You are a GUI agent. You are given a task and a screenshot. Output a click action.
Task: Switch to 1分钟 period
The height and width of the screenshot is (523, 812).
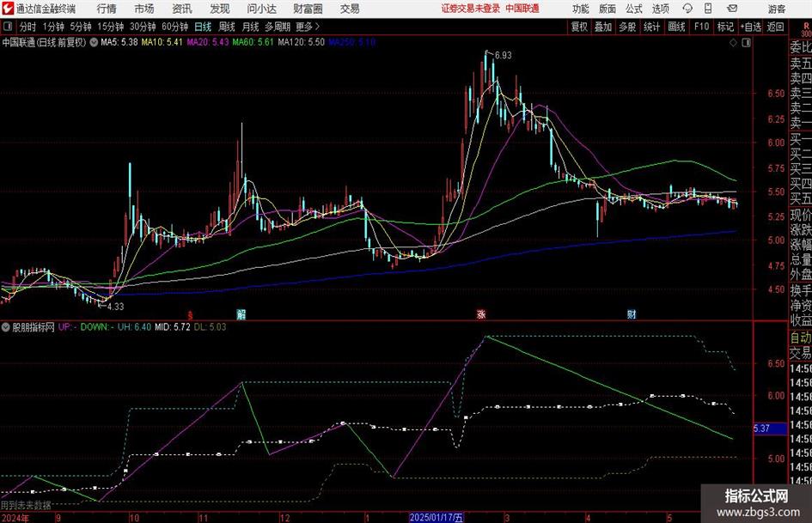point(53,27)
